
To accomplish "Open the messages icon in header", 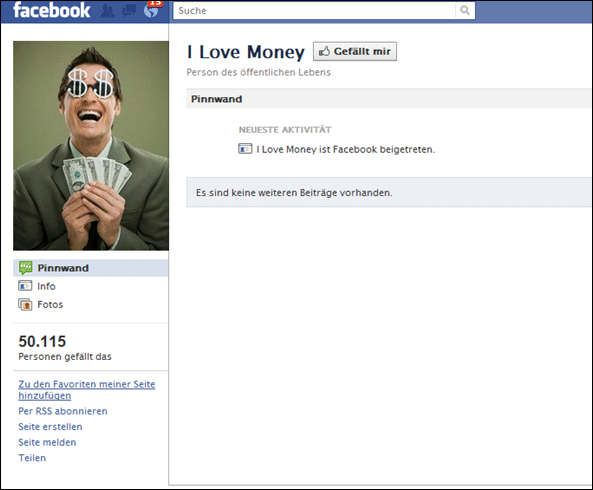I will (x=129, y=11).
